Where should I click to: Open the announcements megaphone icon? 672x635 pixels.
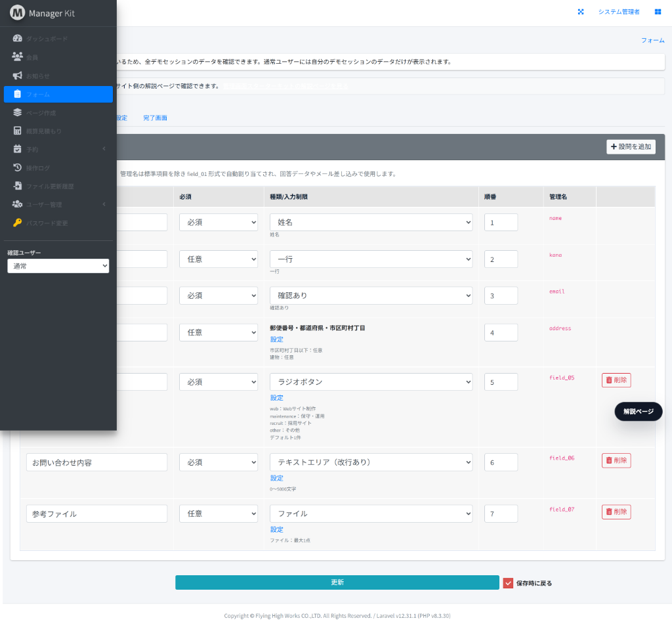[17, 76]
